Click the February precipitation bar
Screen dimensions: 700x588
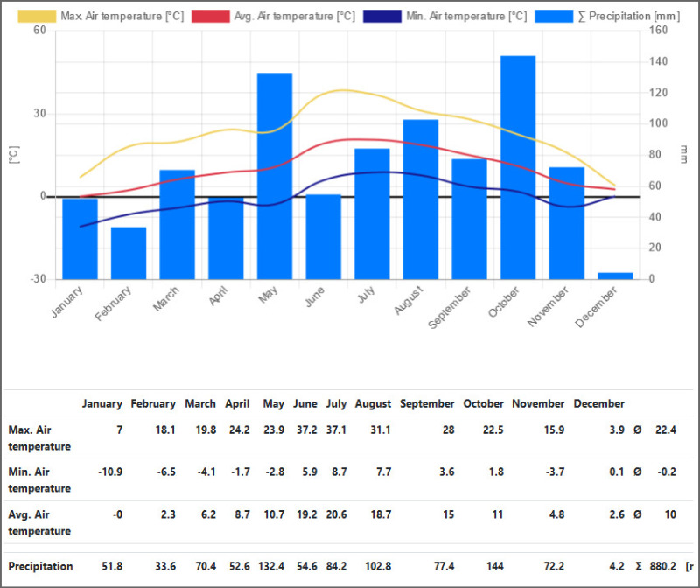(x=129, y=253)
